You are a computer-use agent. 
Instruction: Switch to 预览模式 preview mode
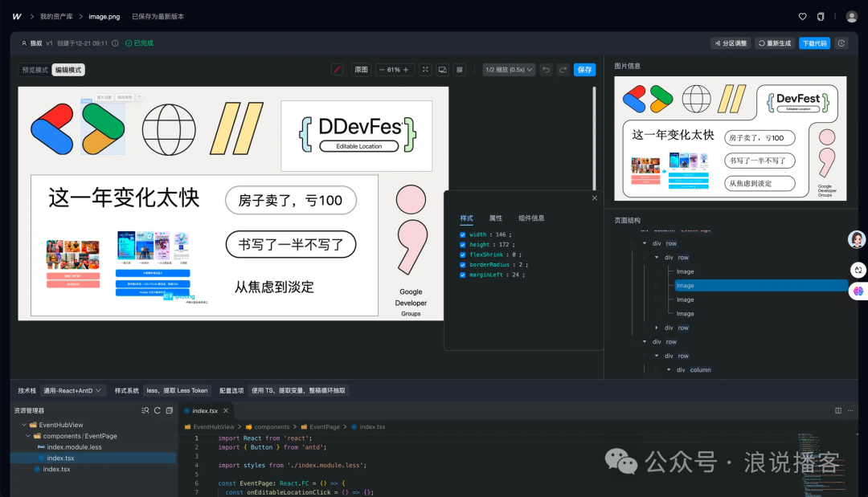pyautogui.click(x=35, y=70)
